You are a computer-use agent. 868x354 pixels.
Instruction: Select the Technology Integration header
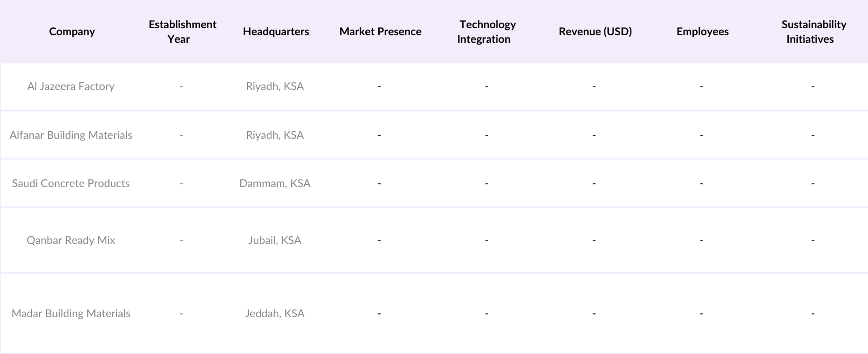487,31
